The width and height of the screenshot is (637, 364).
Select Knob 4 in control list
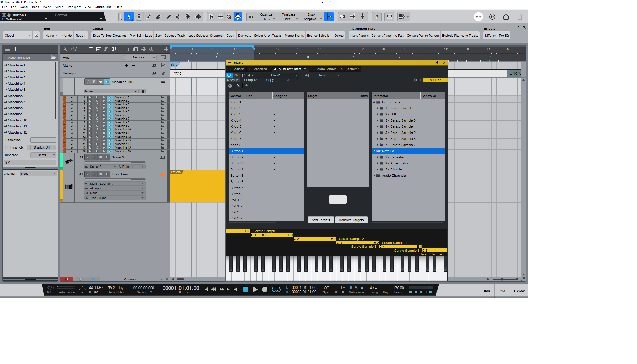[x=266, y=120]
